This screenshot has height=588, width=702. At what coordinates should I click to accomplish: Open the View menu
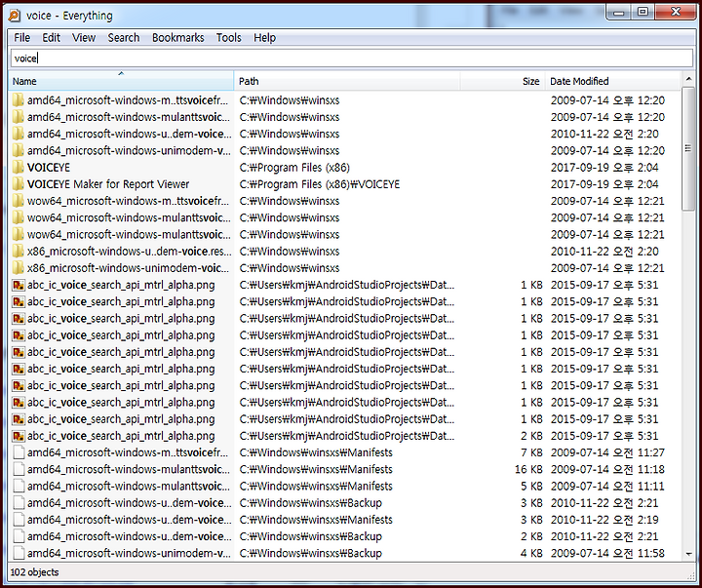[84, 38]
